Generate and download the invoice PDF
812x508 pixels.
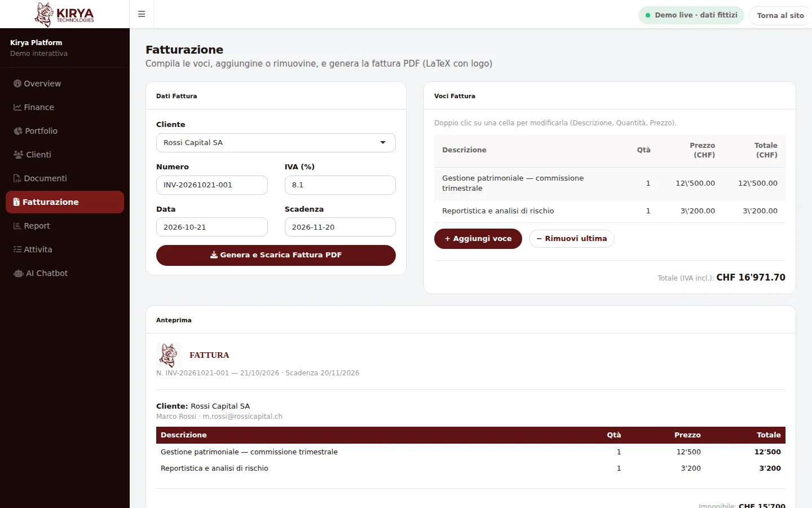point(276,255)
